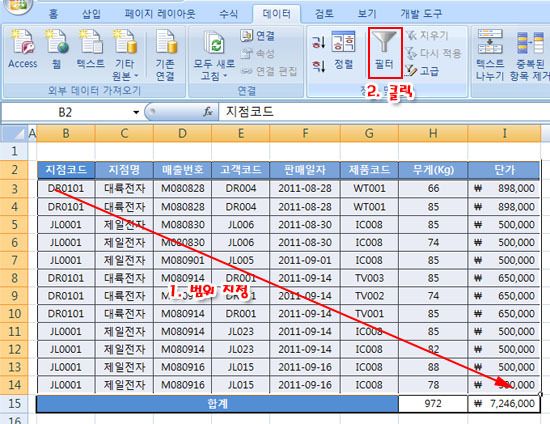Image resolution: width=550 pixels, height=424 pixels.
Task: Select column B header
Action: (x=66, y=133)
